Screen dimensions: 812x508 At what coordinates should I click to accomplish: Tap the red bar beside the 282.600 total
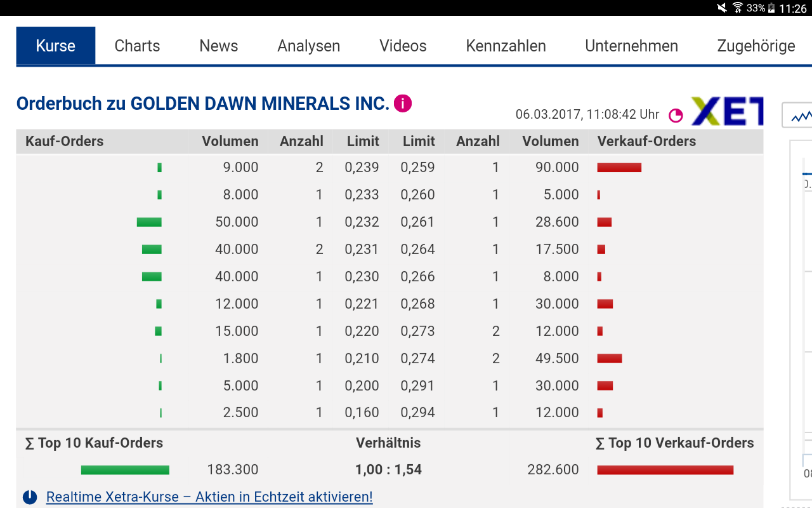point(665,470)
